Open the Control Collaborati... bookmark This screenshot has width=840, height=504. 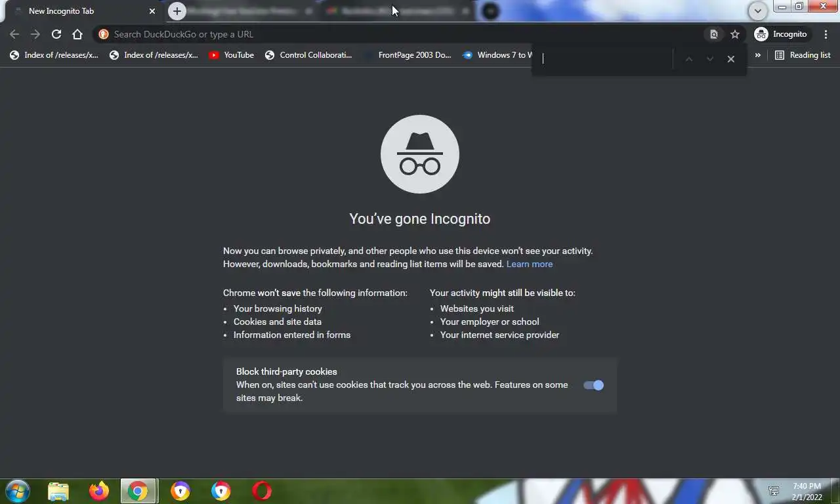[308, 55]
